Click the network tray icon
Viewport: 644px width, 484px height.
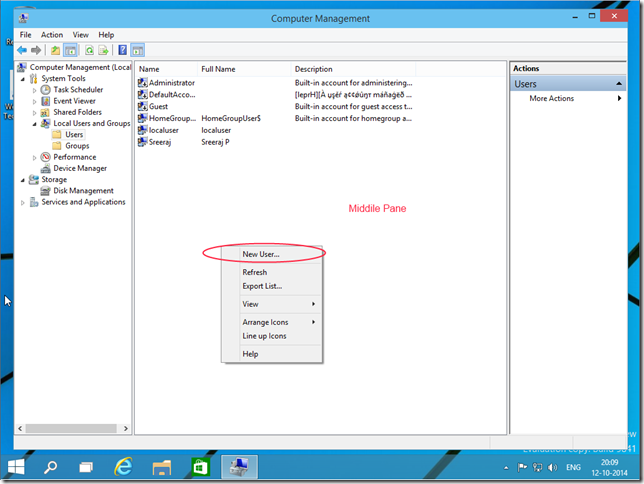click(x=537, y=468)
